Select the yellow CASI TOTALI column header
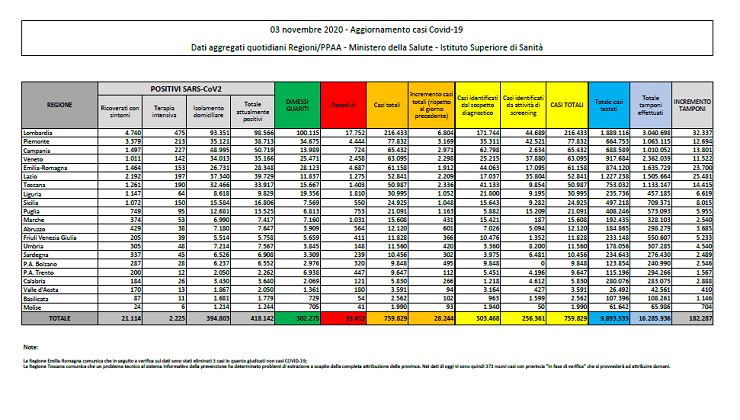Image resolution: width=740 pixels, height=420 pixels. point(563,103)
